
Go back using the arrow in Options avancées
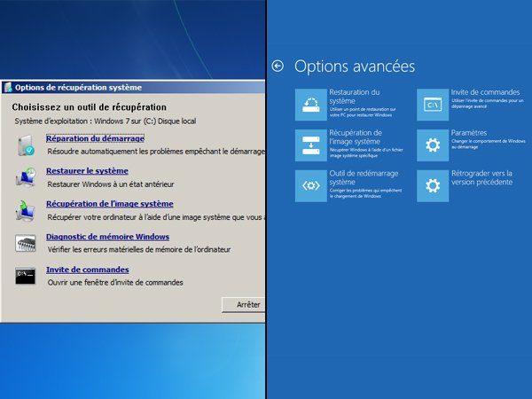coord(278,66)
